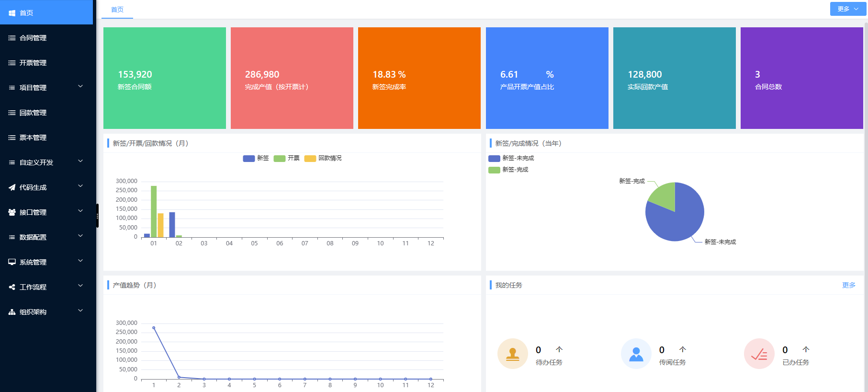868x392 pixels.
Task: Click the up arrow beside 待办任务 count
Action: coord(559,349)
